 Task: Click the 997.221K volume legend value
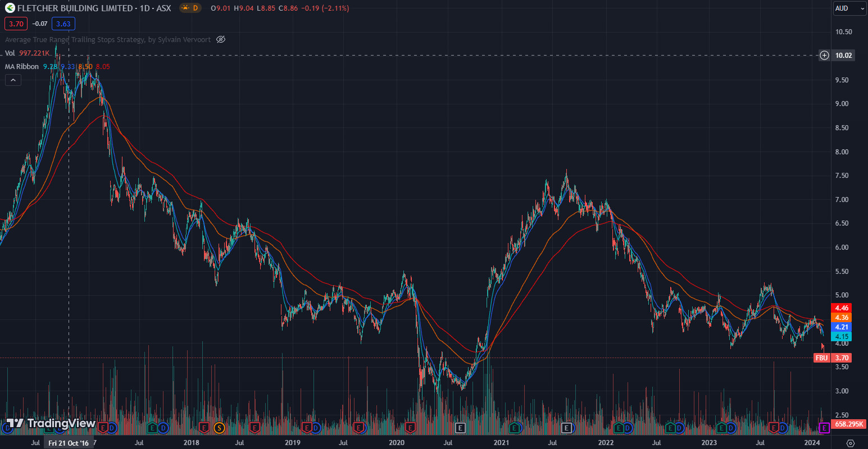coord(34,53)
